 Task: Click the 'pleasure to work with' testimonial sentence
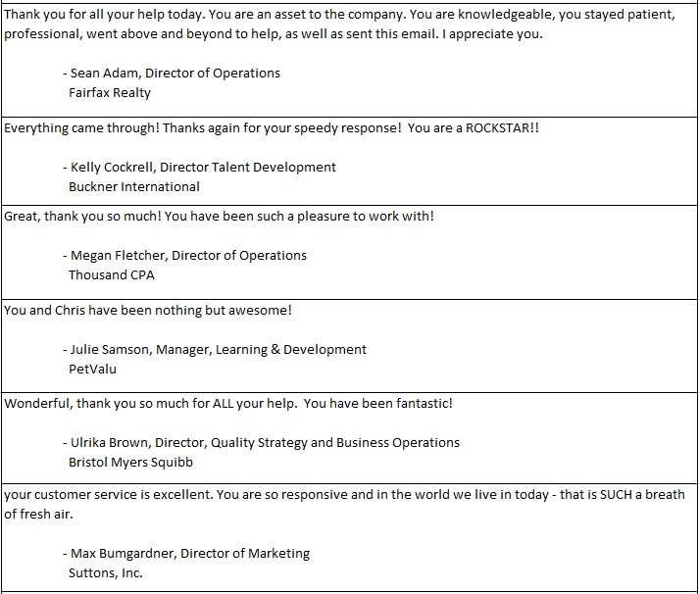click(x=299, y=217)
